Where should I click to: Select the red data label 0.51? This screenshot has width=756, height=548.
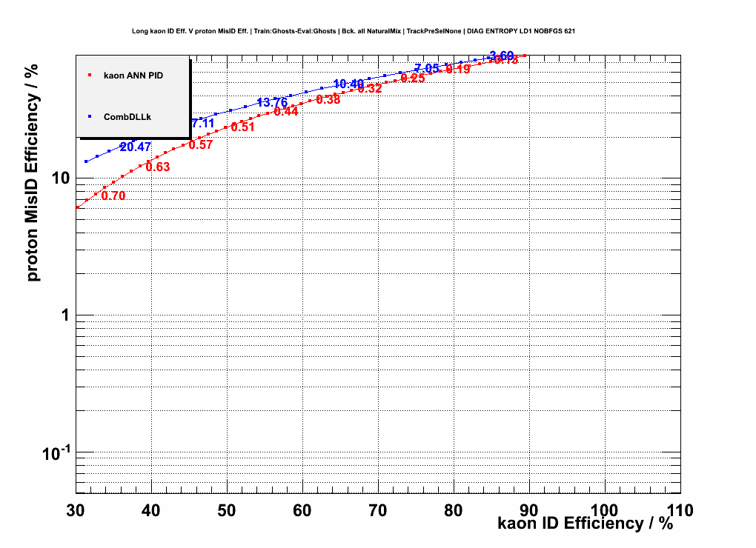coord(242,127)
